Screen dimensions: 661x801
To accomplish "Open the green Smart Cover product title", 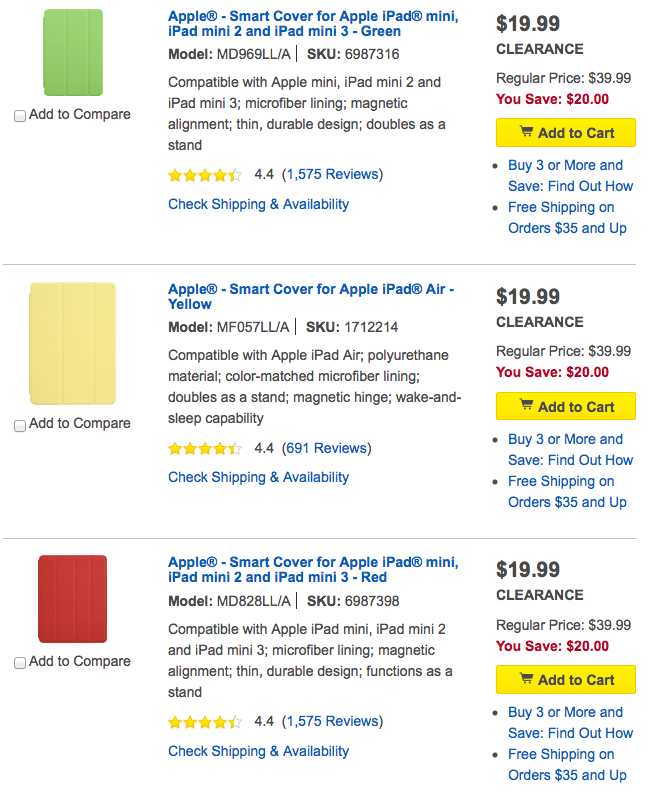I will 313,24.
